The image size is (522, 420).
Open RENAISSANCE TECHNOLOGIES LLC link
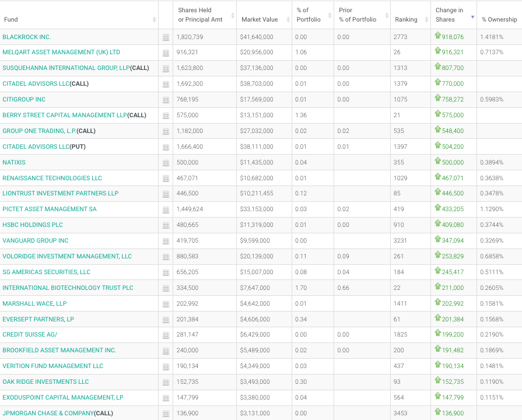52,178
